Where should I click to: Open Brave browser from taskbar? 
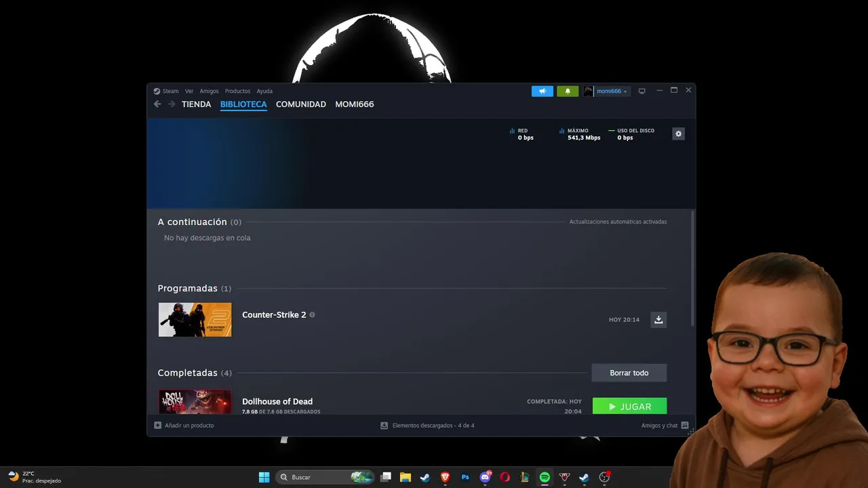pyautogui.click(x=445, y=477)
